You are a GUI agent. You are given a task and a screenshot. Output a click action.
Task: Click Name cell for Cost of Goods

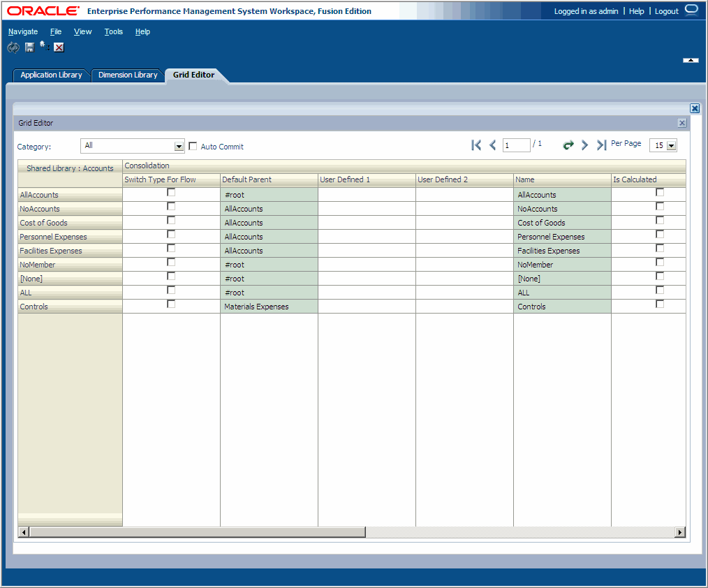(x=562, y=223)
